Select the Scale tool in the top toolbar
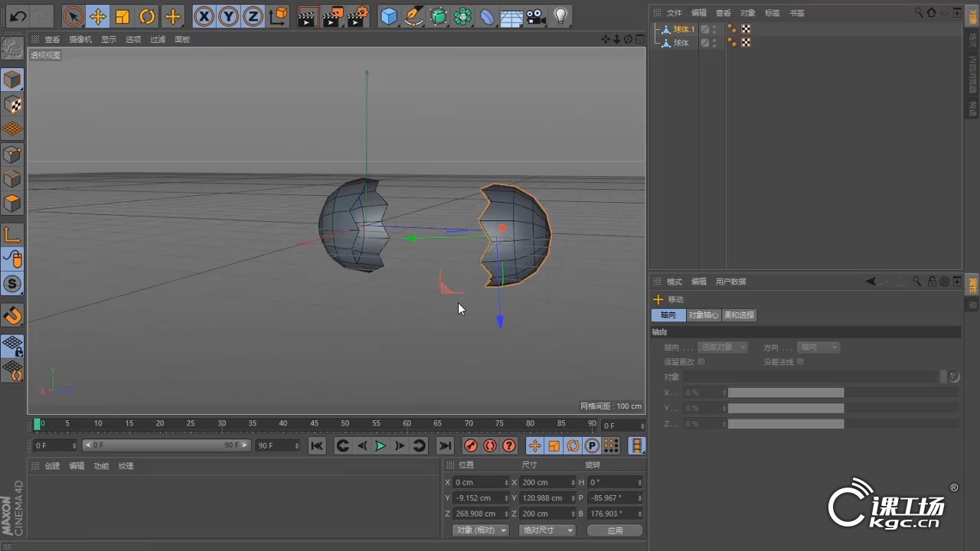Viewport: 980px width, 551px height. 123,16
